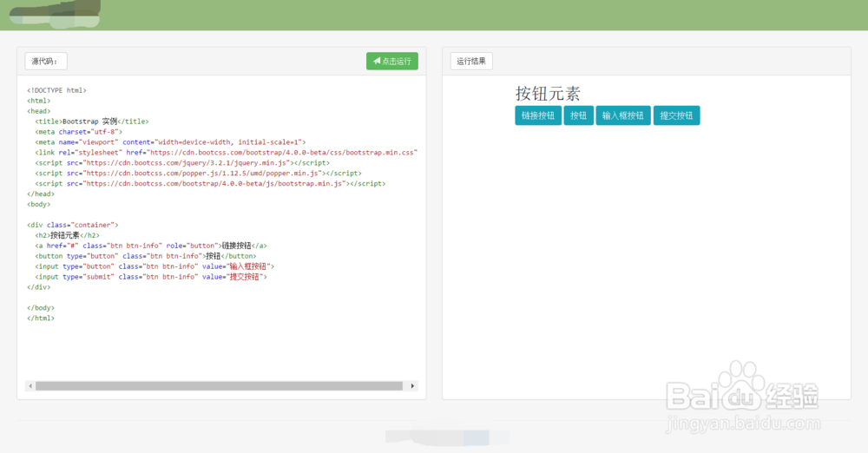Click the 按钮元素 heading in the result pane

pos(548,94)
